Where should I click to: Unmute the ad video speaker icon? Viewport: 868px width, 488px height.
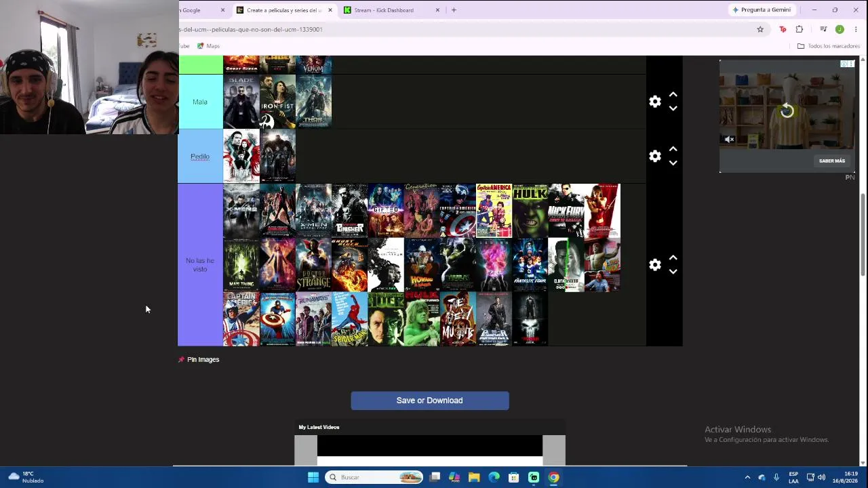(x=729, y=140)
